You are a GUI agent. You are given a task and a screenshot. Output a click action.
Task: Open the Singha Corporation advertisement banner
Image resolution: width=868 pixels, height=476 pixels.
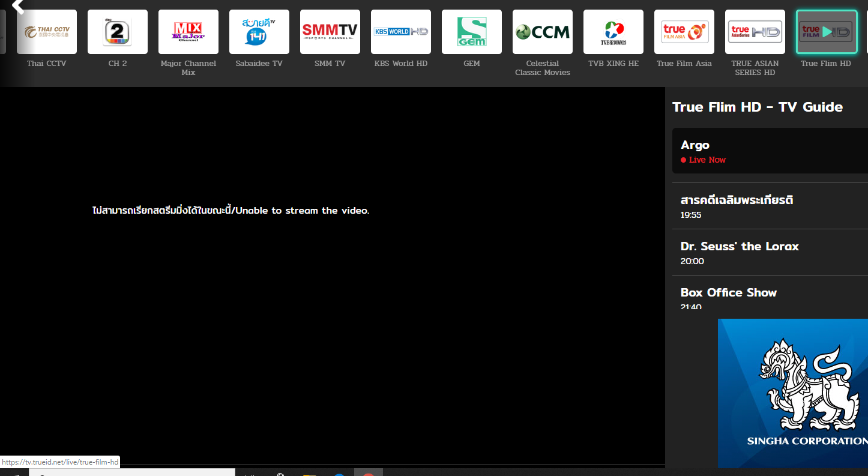pos(793,393)
